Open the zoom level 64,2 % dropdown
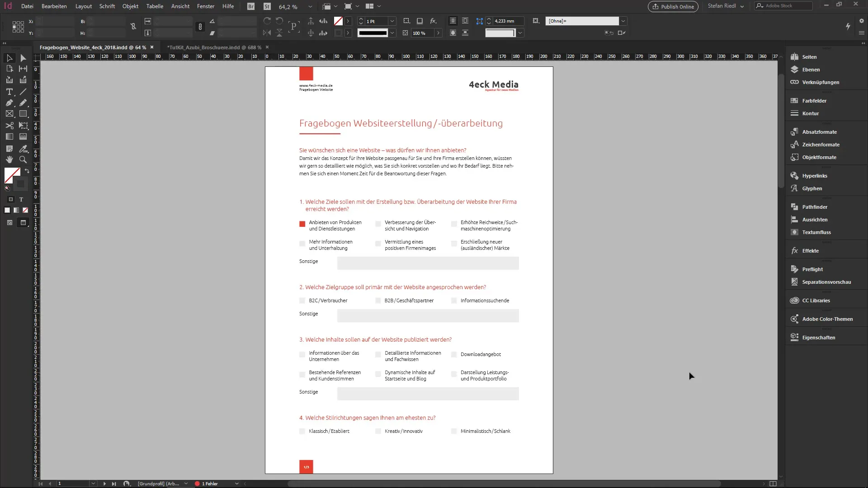Screen dimensions: 868x488 pyautogui.click(x=310, y=7)
